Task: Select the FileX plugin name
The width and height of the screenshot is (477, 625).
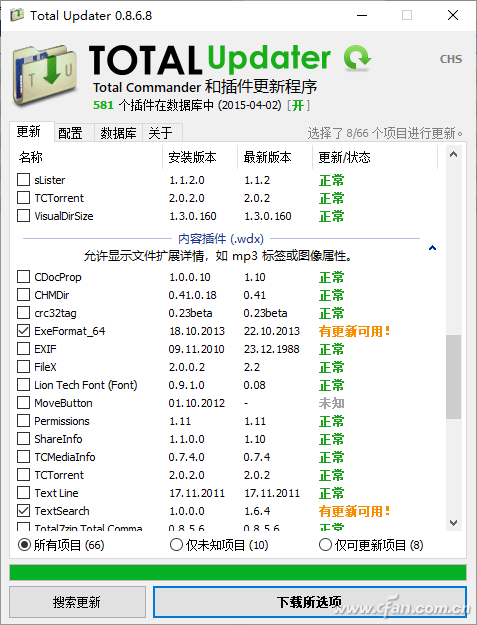Action: coord(45,367)
